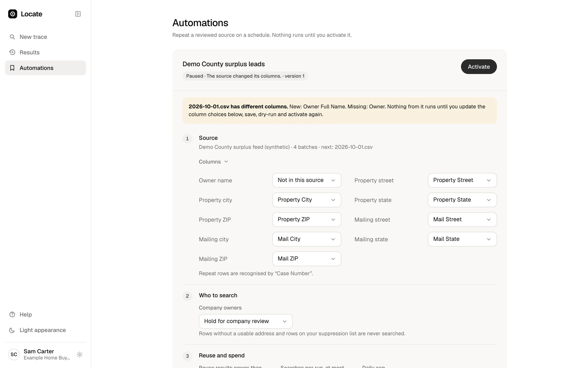This screenshot has height=368, width=588.
Task: Click the Automations bookmark icon
Action: [12, 68]
